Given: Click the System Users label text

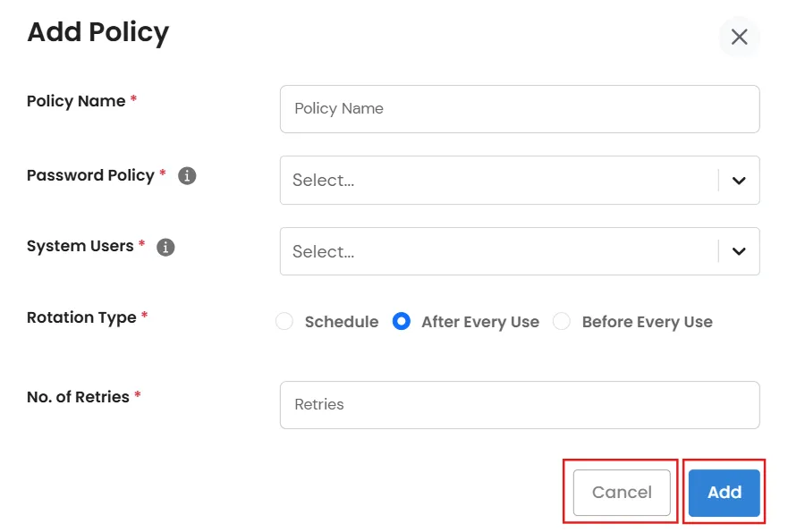Looking at the screenshot, I should pos(80,246).
